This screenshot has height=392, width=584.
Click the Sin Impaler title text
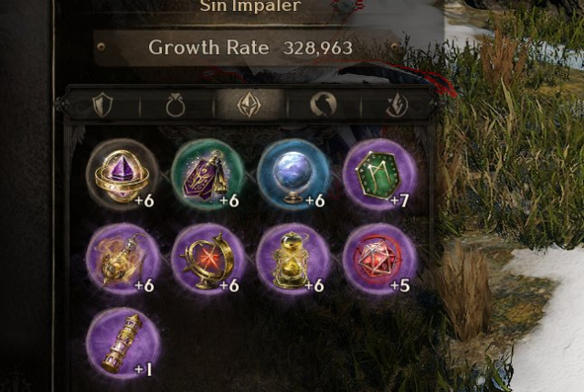pos(250,5)
